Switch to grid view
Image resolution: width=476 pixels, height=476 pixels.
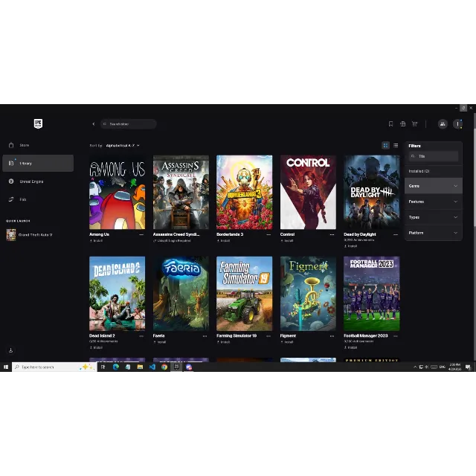(385, 146)
